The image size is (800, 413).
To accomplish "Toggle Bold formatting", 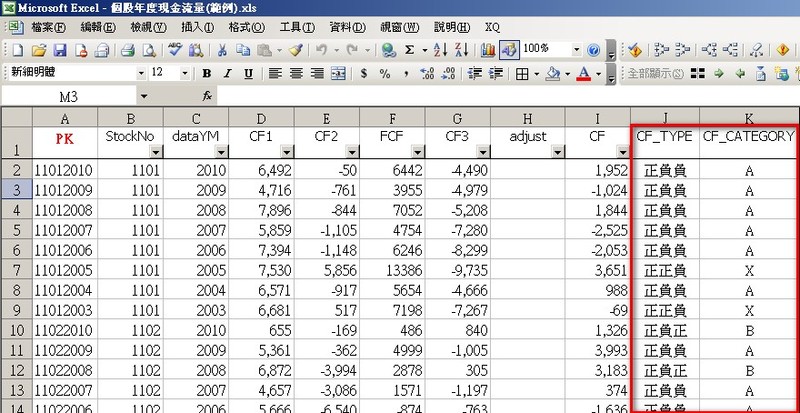I will [x=207, y=74].
